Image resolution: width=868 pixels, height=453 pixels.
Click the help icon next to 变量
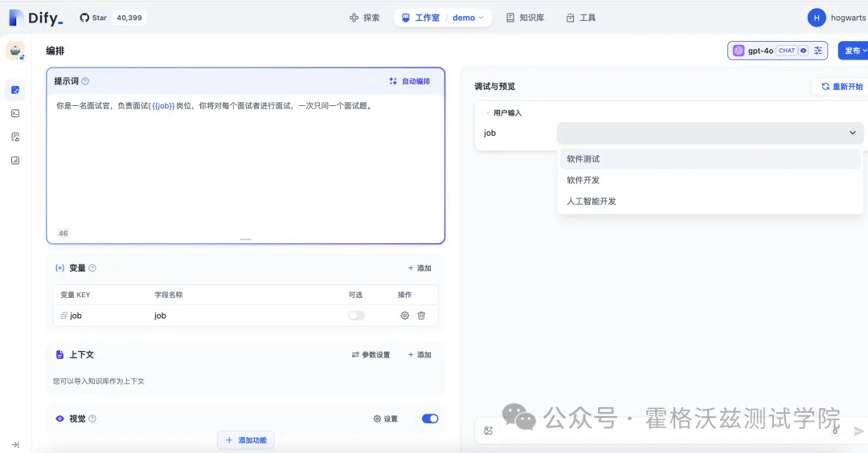click(92, 267)
